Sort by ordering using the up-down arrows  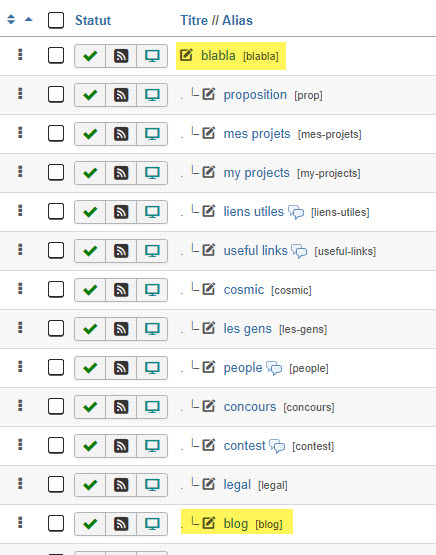(x=11, y=19)
